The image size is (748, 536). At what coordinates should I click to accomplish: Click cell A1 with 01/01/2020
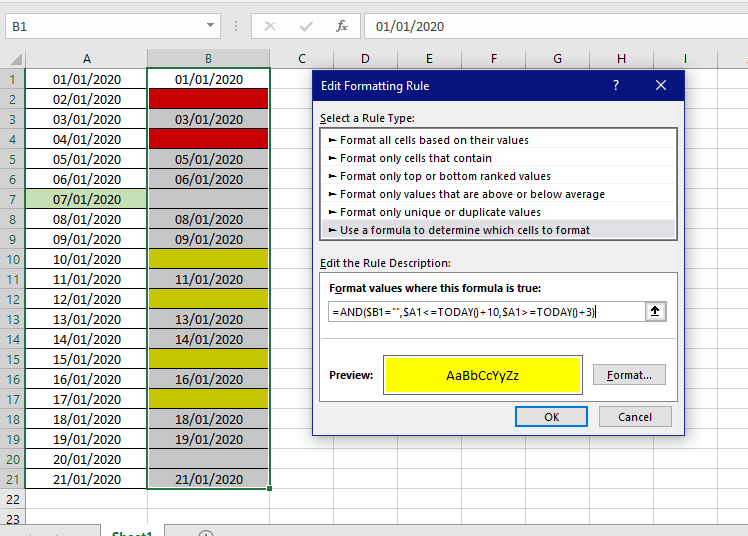86,79
